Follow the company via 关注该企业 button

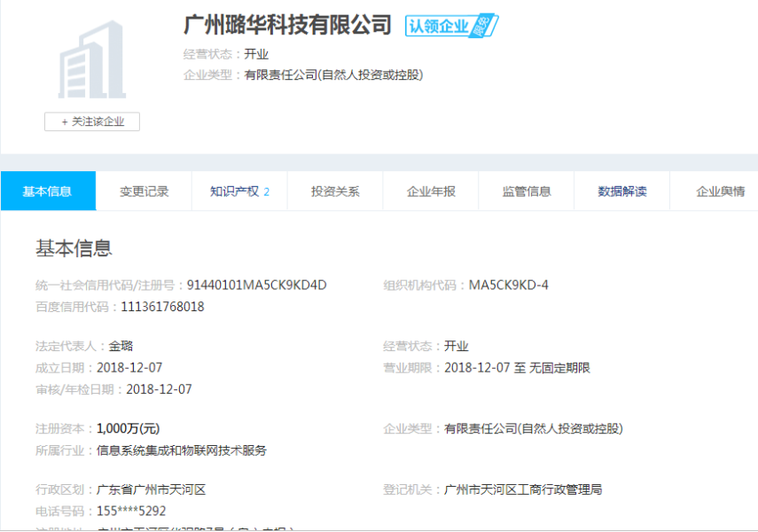coord(92,121)
